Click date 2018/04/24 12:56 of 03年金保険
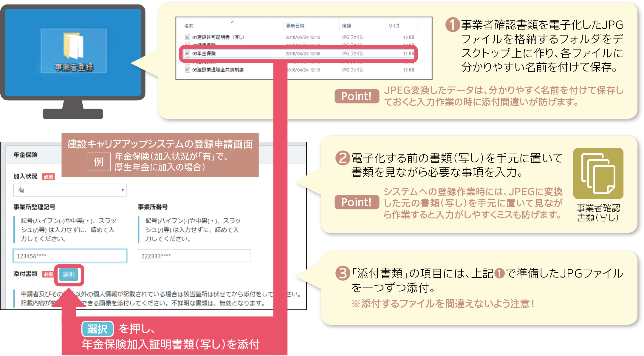Image resolution: width=644 pixels, height=356 pixels. coord(303,54)
